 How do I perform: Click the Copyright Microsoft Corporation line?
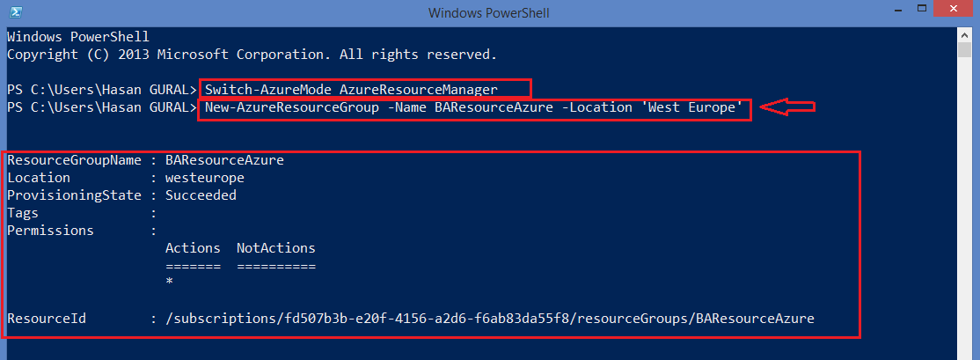pyautogui.click(x=252, y=55)
